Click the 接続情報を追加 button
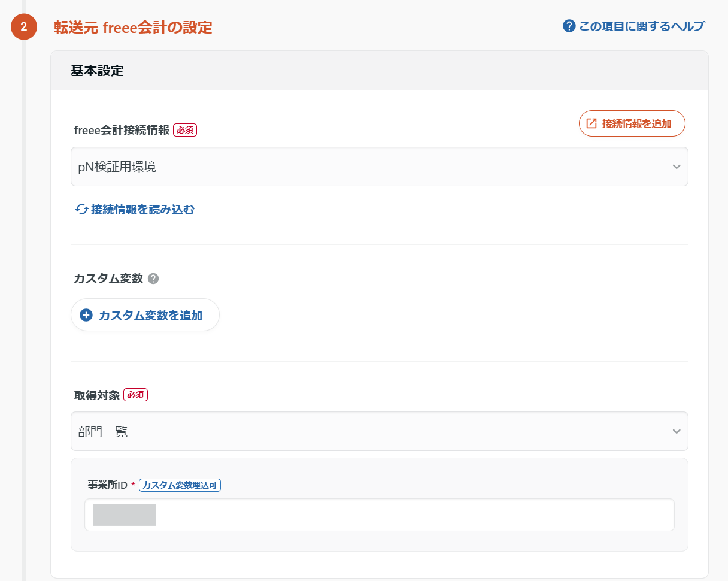Screen dimensions: 728x581 click(x=632, y=123)
